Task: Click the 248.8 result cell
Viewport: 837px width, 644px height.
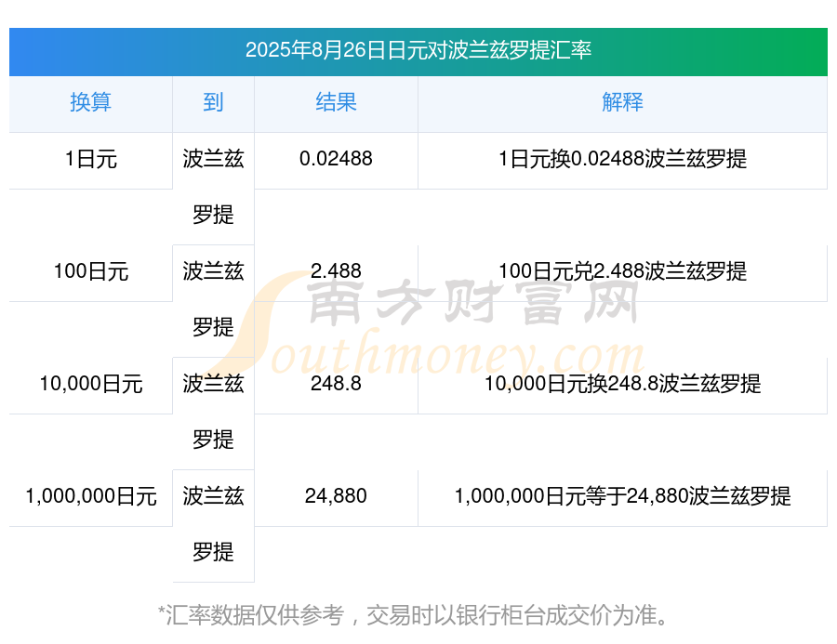Action: pyautogui.click(x=336, y=384)
